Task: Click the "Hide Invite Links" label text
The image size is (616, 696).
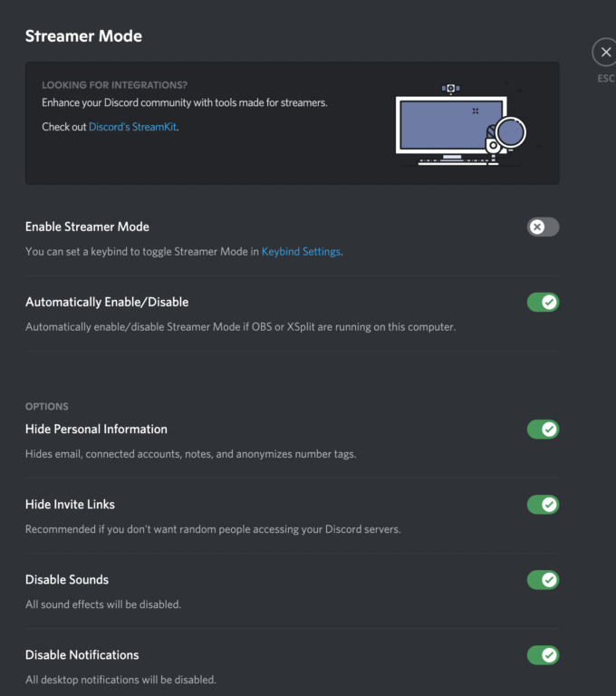Action: (70, 504)
